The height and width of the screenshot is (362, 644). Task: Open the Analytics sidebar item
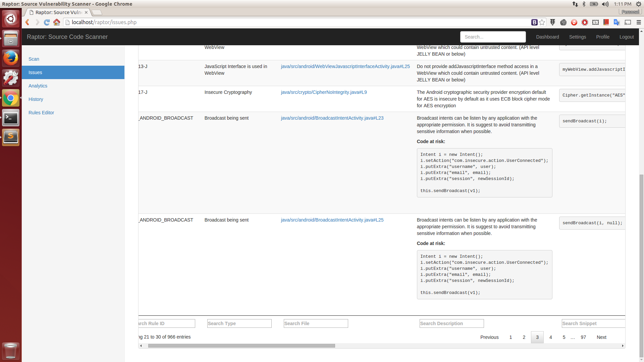coord(38,86)
